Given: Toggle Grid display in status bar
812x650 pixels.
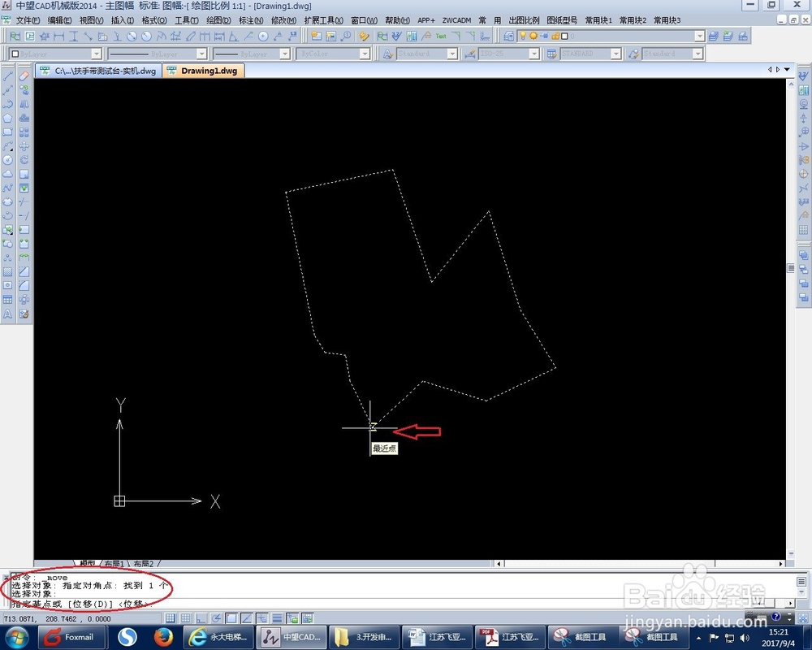Looking at the screenshot, I should point(185,618).
